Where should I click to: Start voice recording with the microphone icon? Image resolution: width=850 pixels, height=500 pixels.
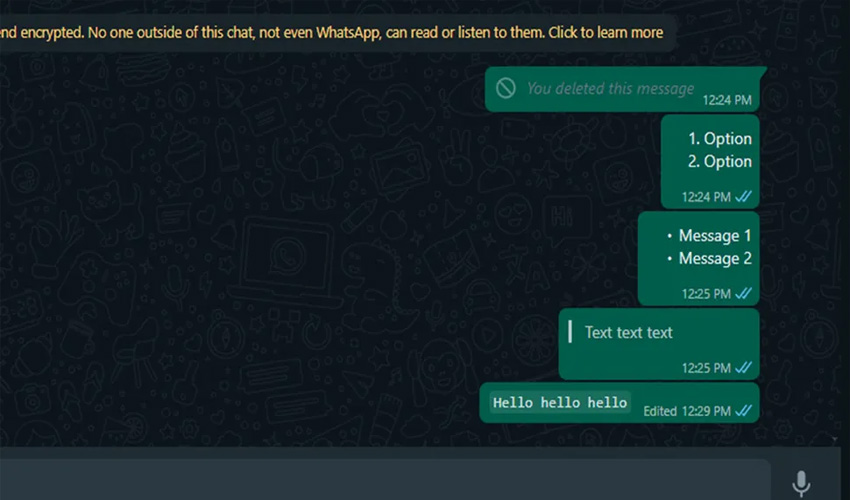(x=801, y=483)
